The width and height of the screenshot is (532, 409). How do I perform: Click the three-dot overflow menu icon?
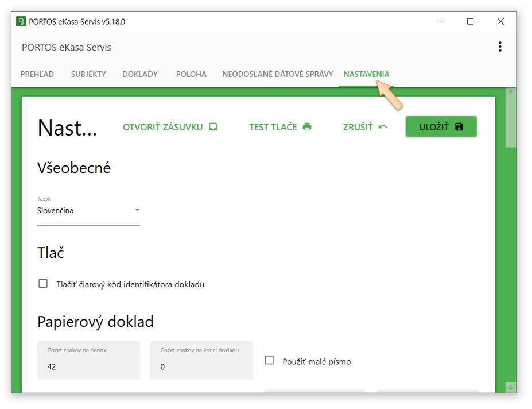(x=500, y=47)
